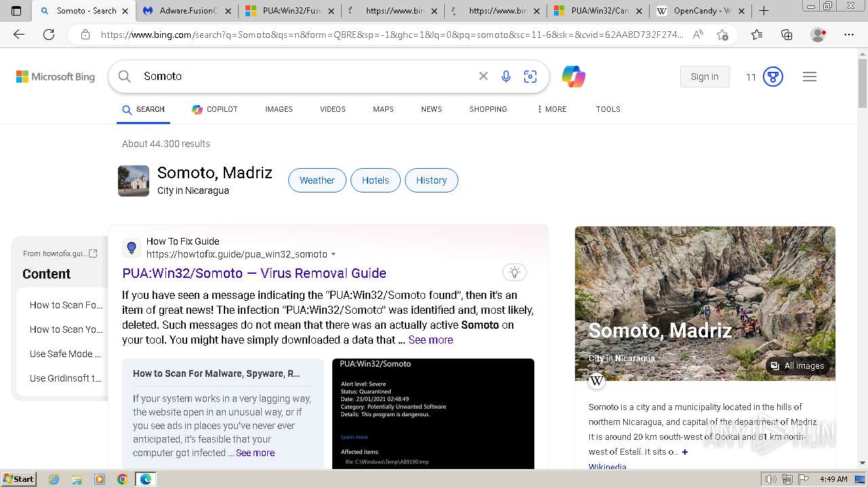Viewport: 868px width, 488px height.
Task: Expand malware scan snippet See more
Action: pos(256,453)
